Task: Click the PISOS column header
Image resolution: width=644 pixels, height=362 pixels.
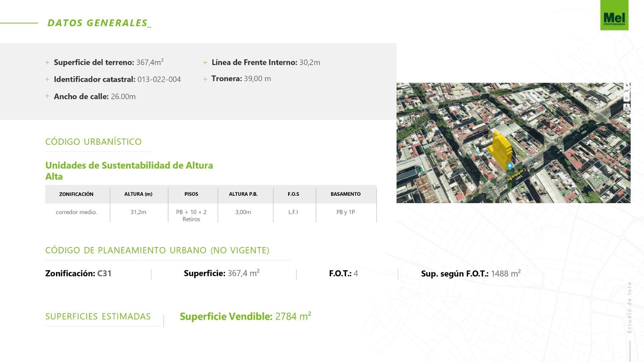Action: click(x=191, y=194)
